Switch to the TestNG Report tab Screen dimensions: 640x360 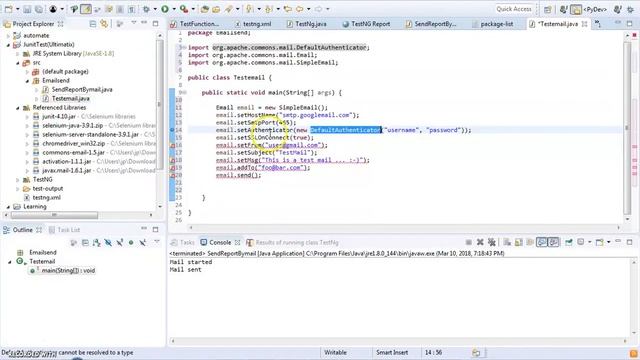click(x=366, y=24)
